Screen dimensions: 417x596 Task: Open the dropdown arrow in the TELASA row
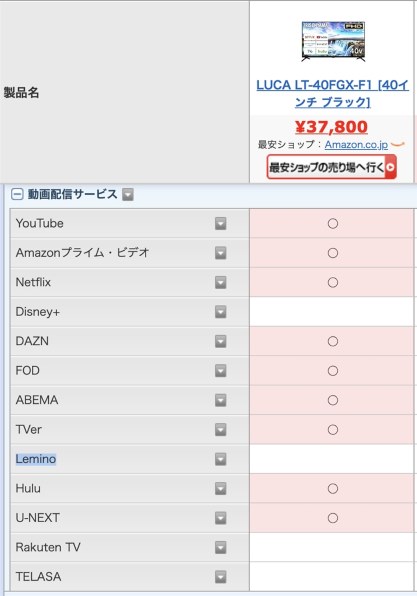tap(220, 577)
